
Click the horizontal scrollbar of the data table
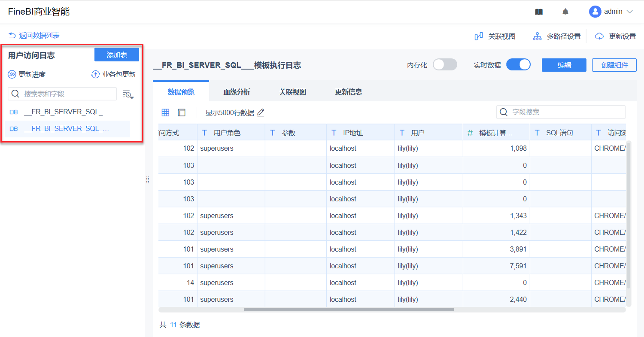(349, 310)
